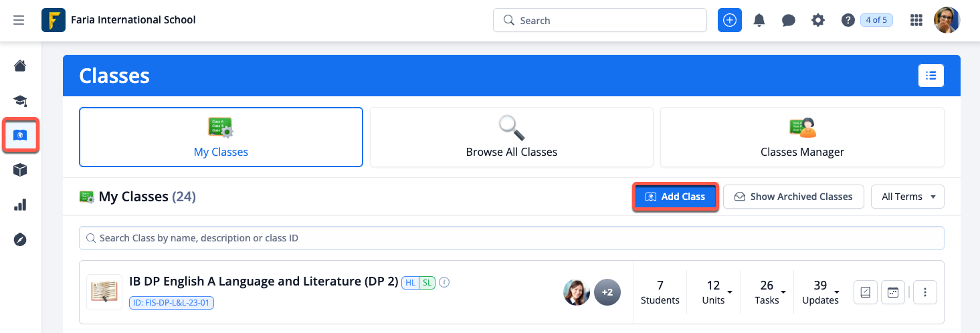Viewport: 980px width, 333px height.
Task: Open the settings gear
Action: [x=818, y=20]
